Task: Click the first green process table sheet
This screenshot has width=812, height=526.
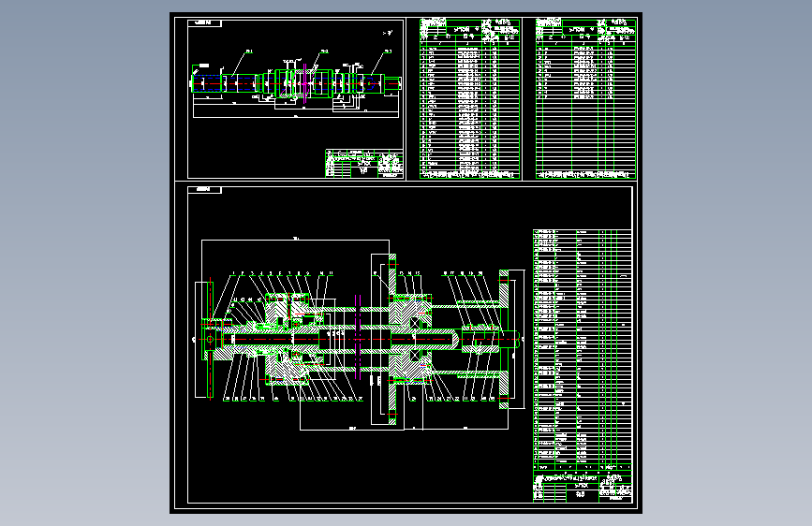Action: tap(469, 98)
